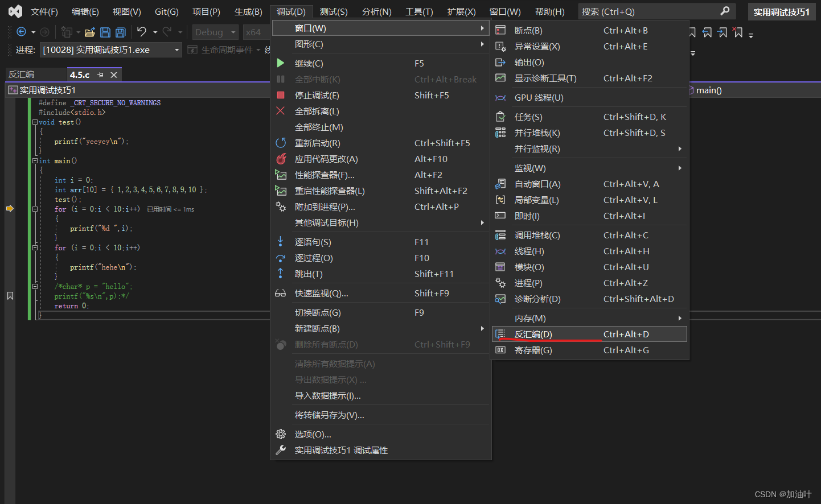Viewport: 821px width, 504px height.
Task: Click the Save All double-floppy icon
Action: [x=121, y=32]
